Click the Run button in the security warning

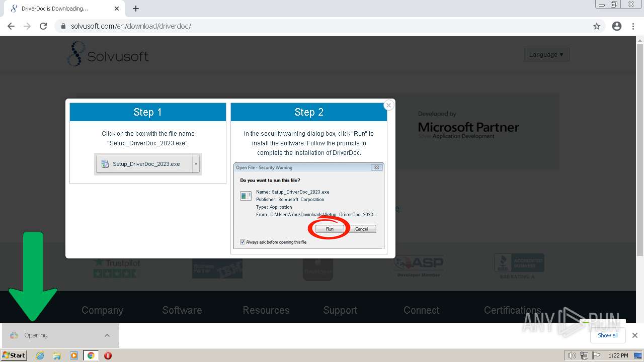[330, 229]
